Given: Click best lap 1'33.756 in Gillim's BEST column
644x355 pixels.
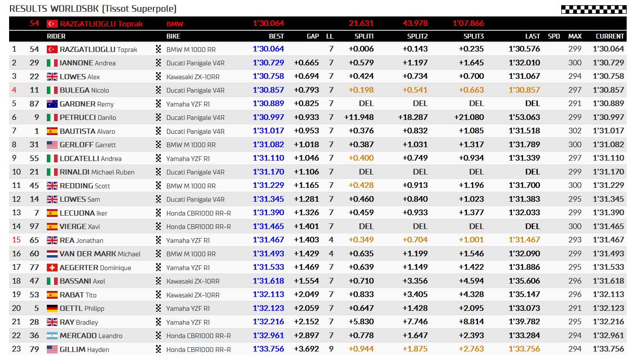Looking at the screenshot, I should pyautogui.click(x=268, y=349).
